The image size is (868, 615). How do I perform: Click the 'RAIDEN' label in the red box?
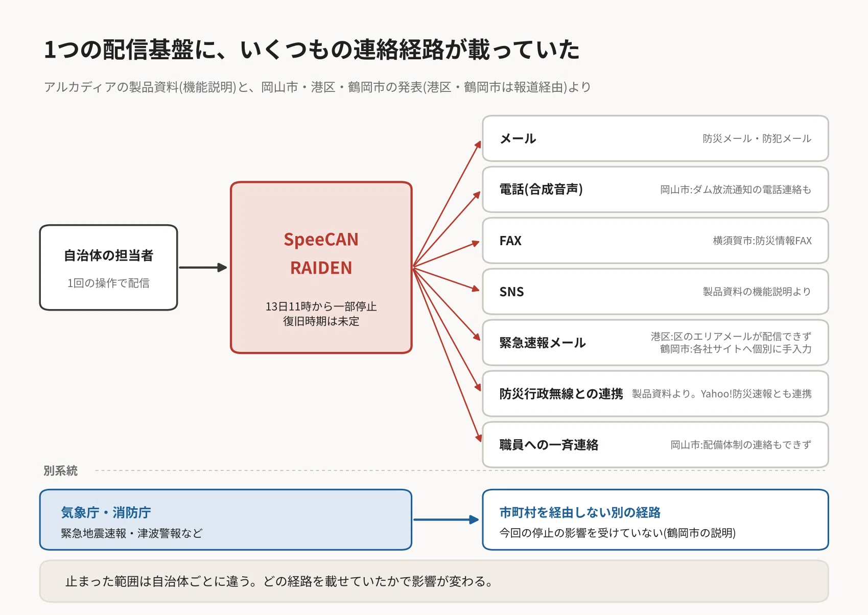point(321,268)
